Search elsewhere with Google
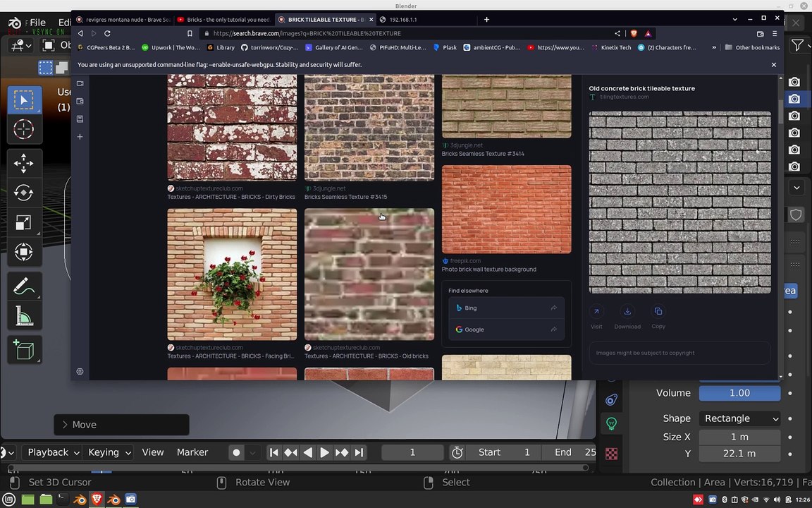Image resolution: width=812 pixels, height=508 pixels. coord(506,329)
